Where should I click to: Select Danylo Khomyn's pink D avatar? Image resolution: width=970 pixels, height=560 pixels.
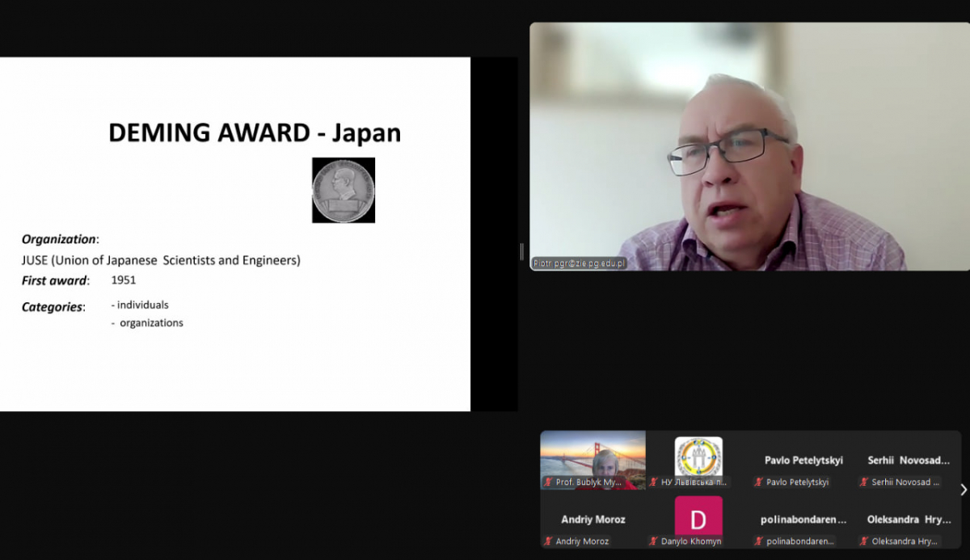[698, 517]
